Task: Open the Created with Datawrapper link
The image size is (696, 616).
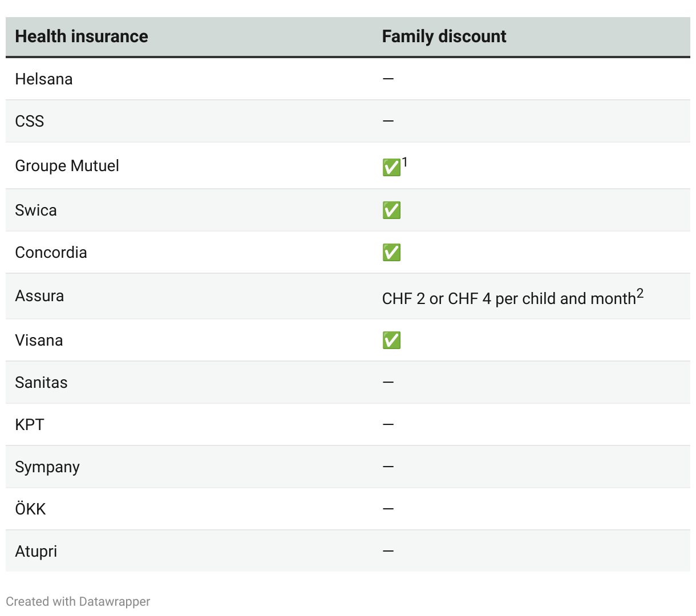Action: (x=78, y=601)
